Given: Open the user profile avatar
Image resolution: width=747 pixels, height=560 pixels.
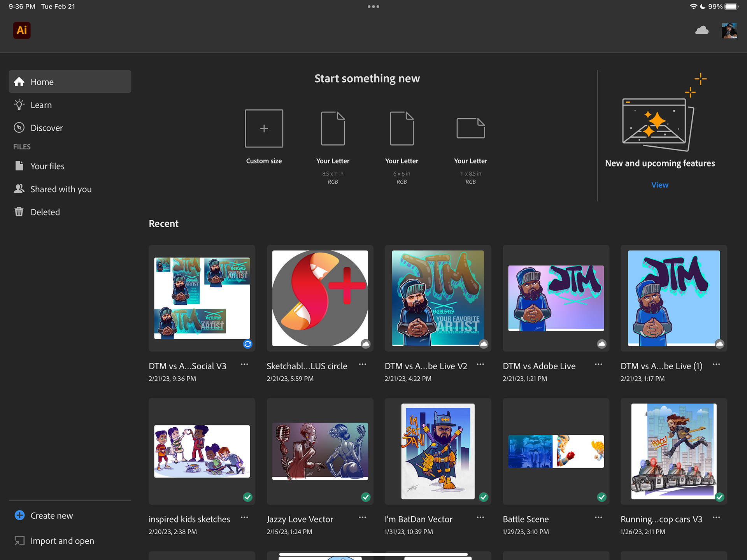Looking at the screenshot, I should click(729, 30).
